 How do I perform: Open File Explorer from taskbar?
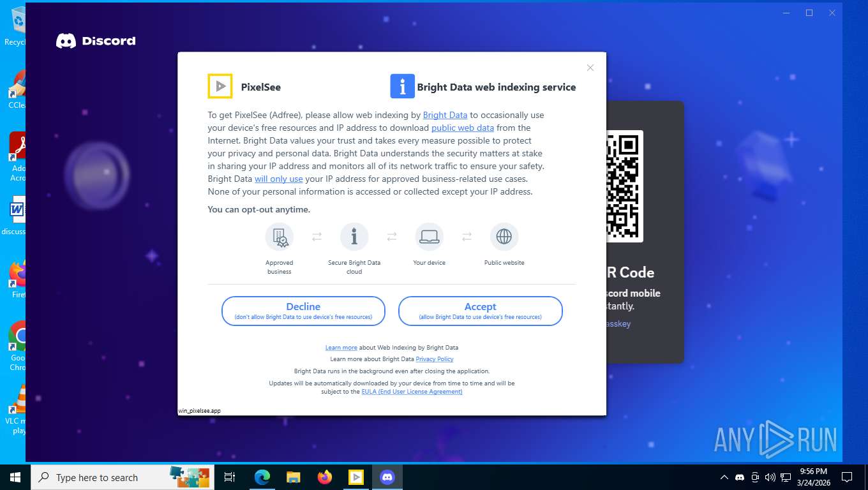[x=293, y=477]
